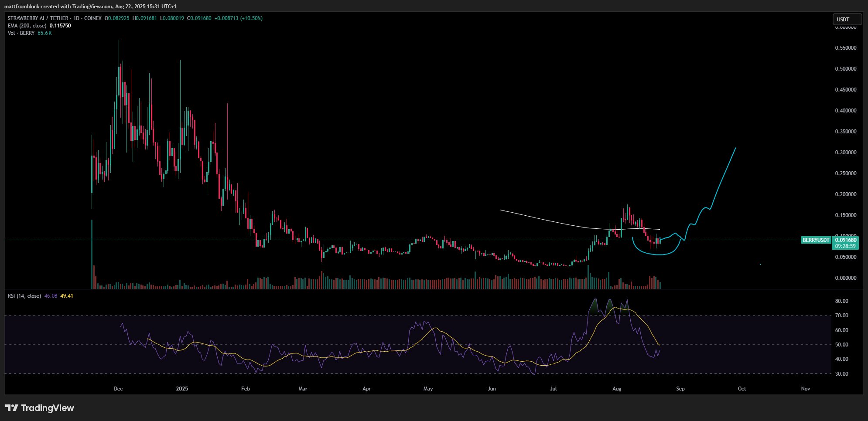Click the Sep label on the time axis
Screen dimensions: 868x421
coord(680,389)
